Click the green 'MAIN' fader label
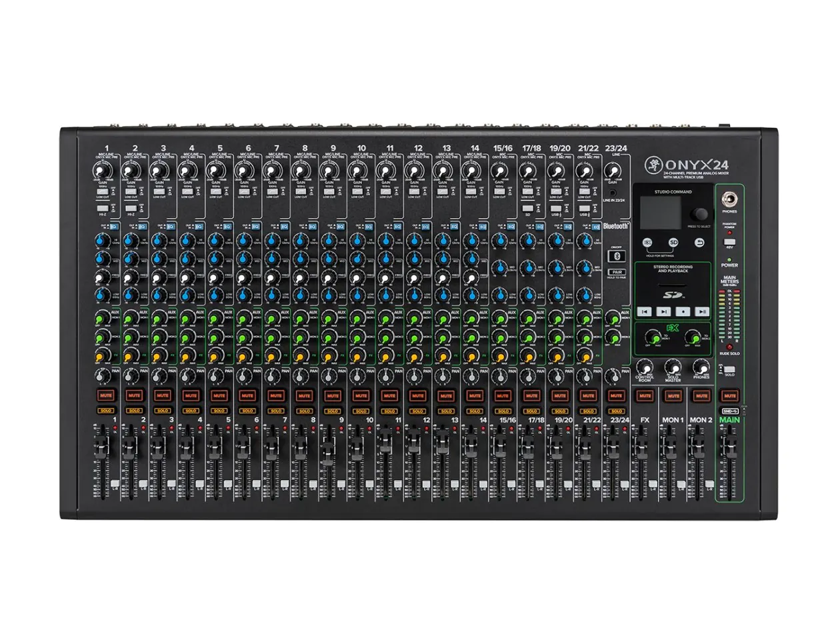The image size is (838, 644). (729, 420)
